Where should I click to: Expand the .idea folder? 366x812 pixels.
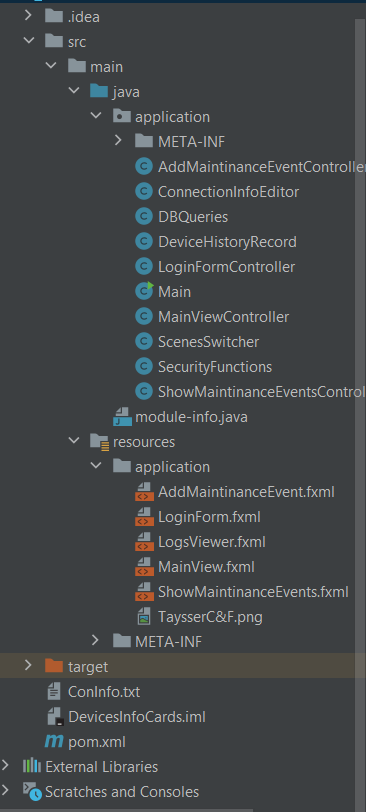(x=28, y=16)
